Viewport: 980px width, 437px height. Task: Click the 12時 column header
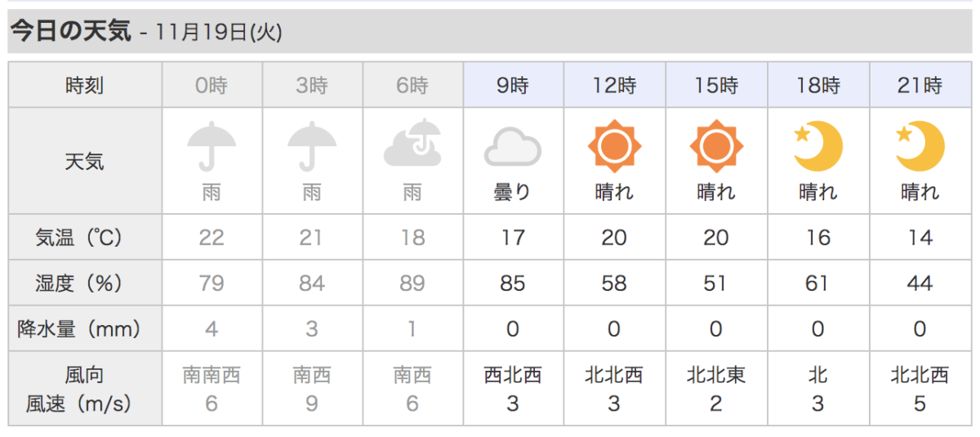[614, 85]
